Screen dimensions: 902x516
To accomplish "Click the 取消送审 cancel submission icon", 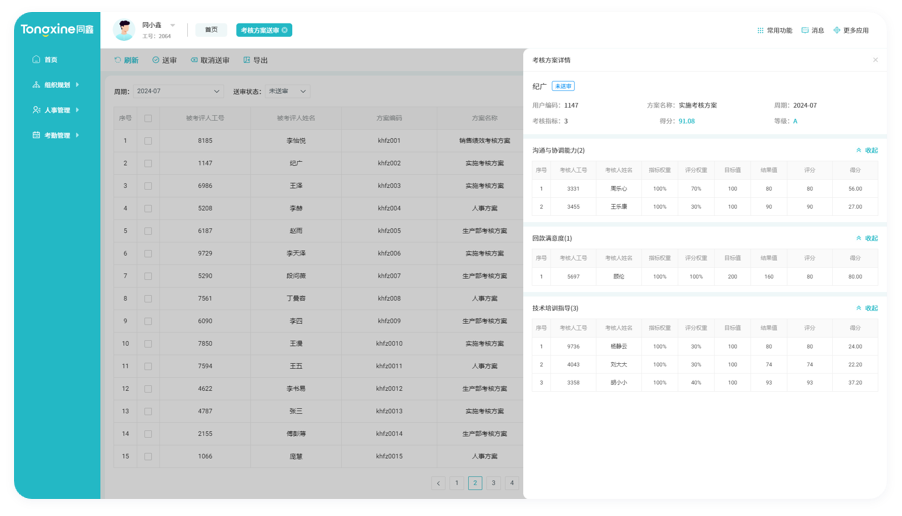I will [x=194, y=60].
